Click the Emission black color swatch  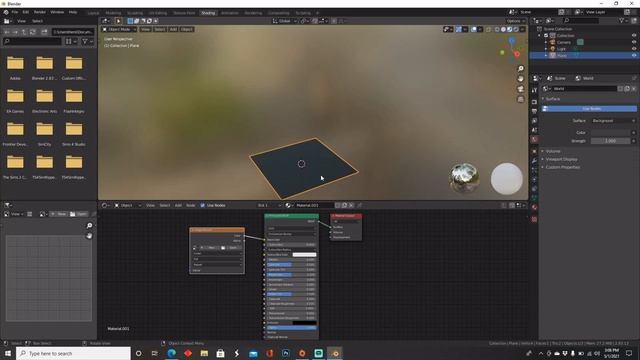[x=304, y=323]
